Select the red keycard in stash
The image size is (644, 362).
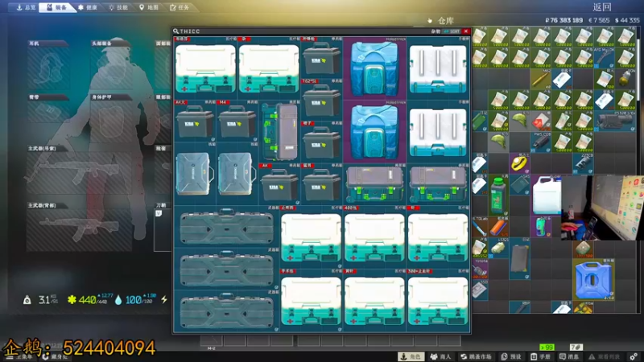pos(540,121)
